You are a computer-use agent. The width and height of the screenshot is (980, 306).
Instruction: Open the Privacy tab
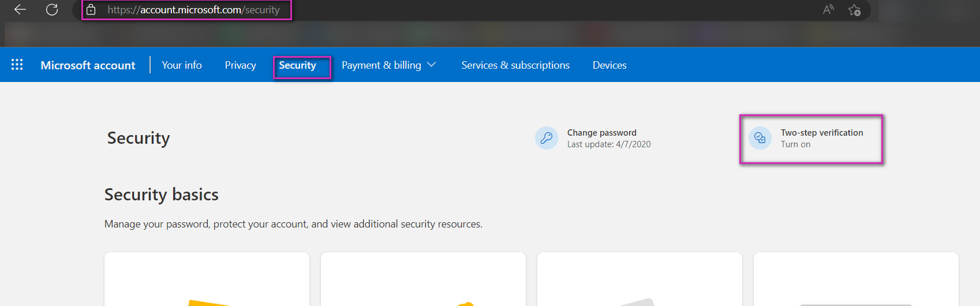click(241, 65)
